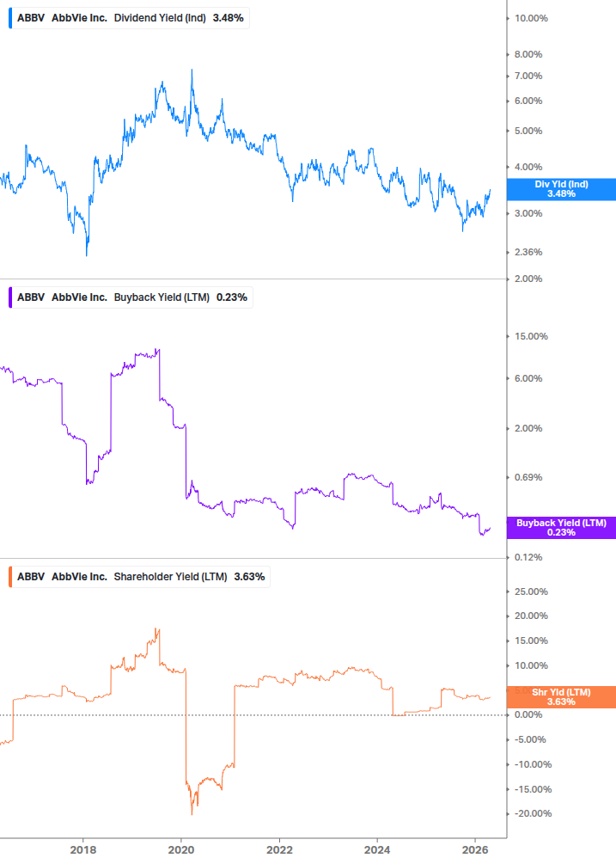This screenshot has width=616, height=864.
Task: Click the orange color bar on Shareholder Yield legend
Action: tap(10, 577)
